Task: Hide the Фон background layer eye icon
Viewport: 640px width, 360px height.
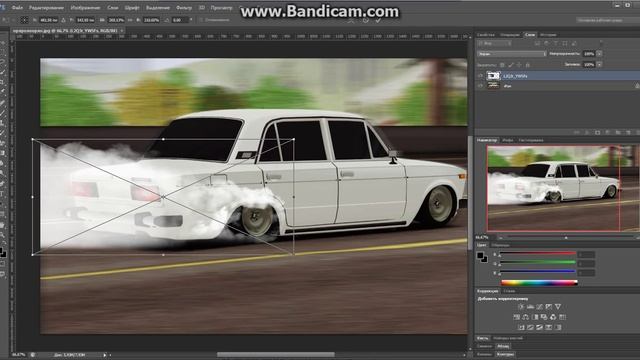Action: 480,86
